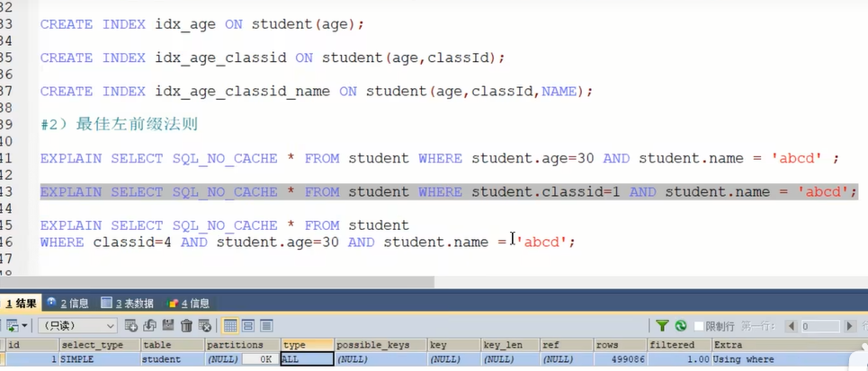
Task: Click the key_len column header
Action: 510,345
